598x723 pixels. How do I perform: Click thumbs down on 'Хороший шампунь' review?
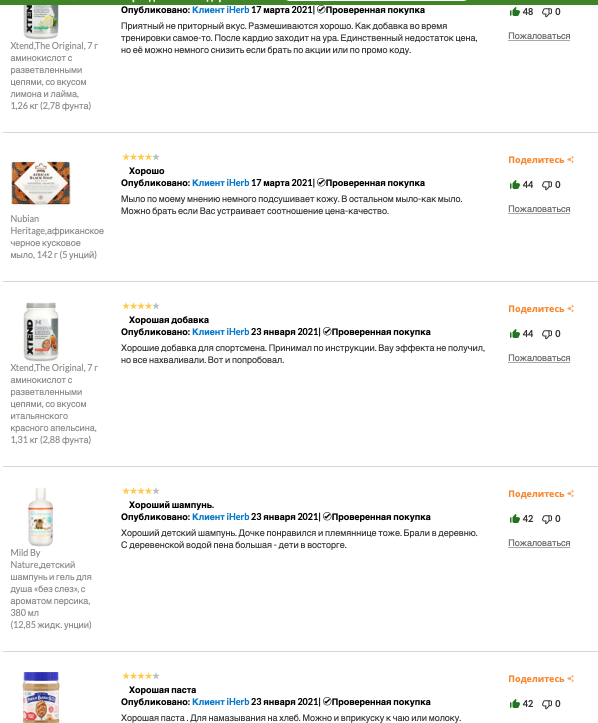coord(547,519)
